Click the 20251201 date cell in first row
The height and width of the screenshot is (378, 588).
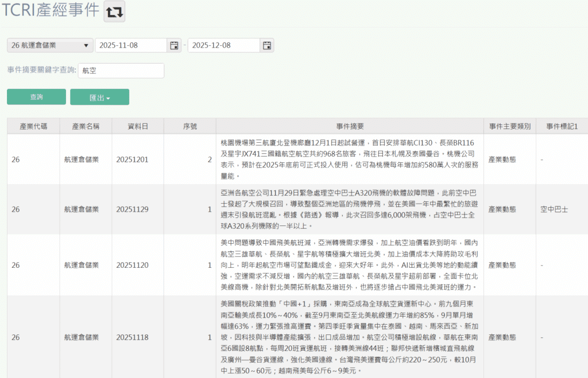click(x=132, y=159)
